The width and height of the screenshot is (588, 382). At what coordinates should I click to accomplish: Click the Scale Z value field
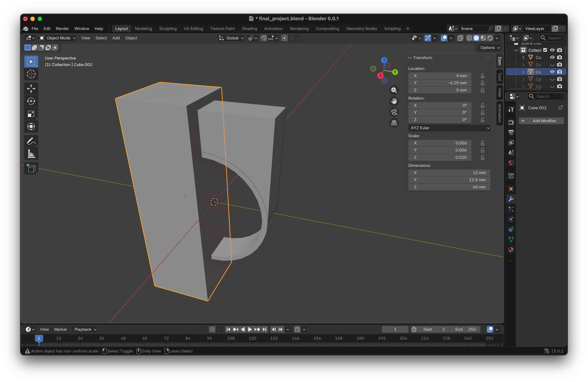[x=440, y=157]
